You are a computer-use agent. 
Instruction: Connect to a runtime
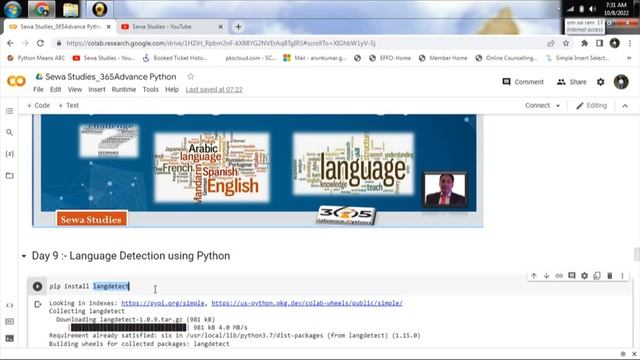coord(537,106)
